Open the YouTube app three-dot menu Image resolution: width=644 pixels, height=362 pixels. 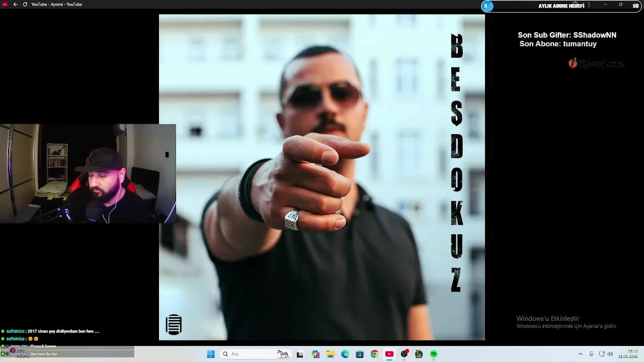pyautogui.click(x=589, y=5)
